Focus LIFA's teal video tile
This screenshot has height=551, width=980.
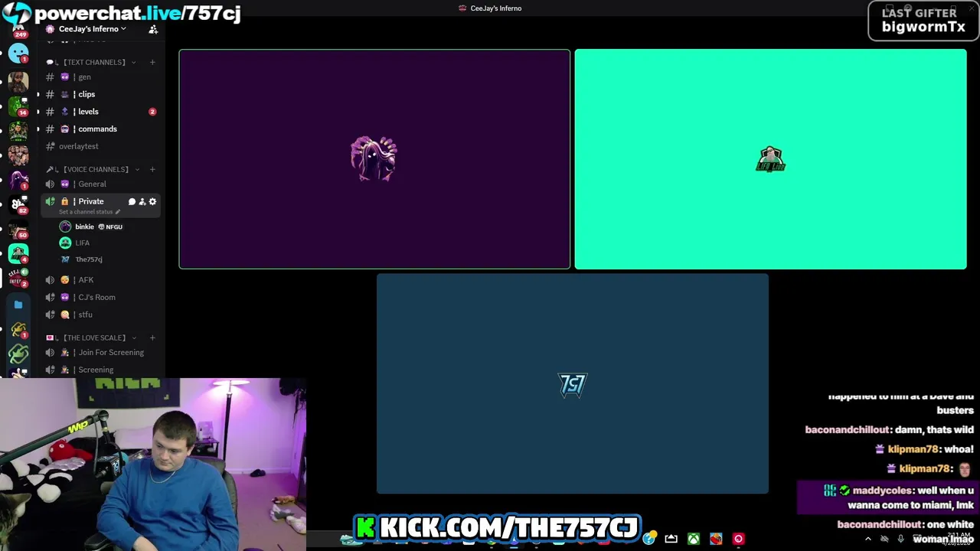pos(770,159)
